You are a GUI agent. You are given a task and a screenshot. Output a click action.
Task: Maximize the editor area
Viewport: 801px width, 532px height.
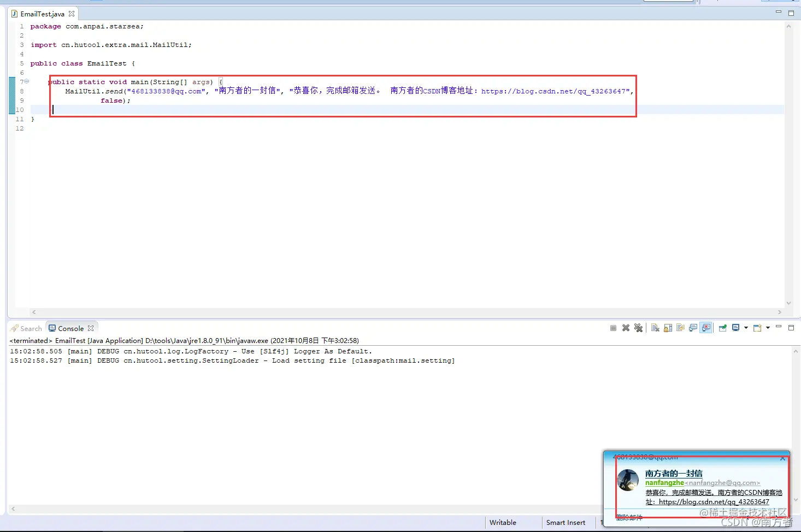point(791,13)
